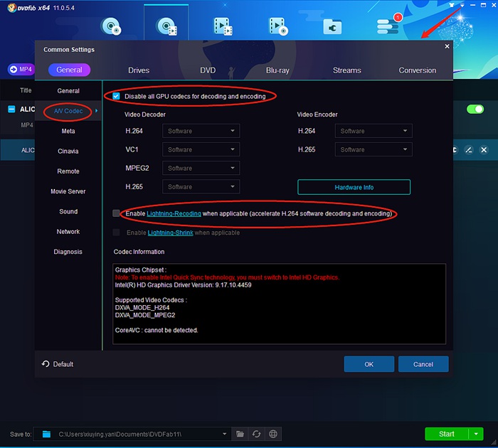Close the Common Settings dialog

[x=447, y=46]
